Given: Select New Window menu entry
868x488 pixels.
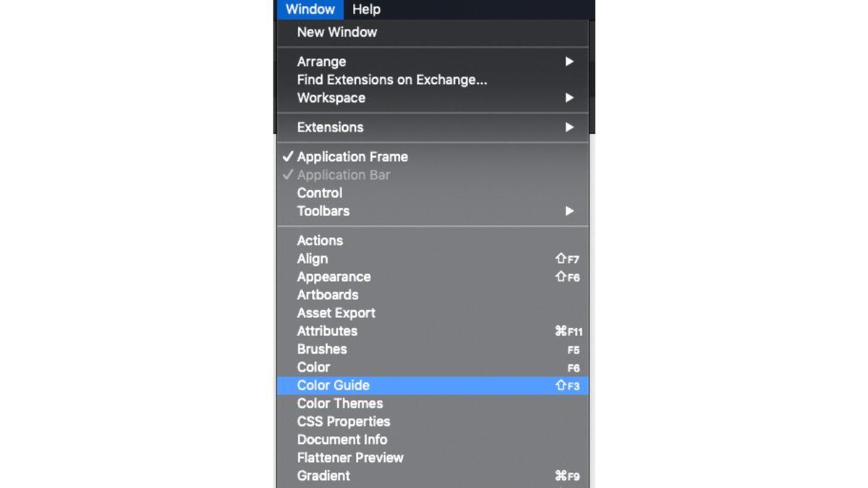Looking at the screenshot, I should point(337,32).
